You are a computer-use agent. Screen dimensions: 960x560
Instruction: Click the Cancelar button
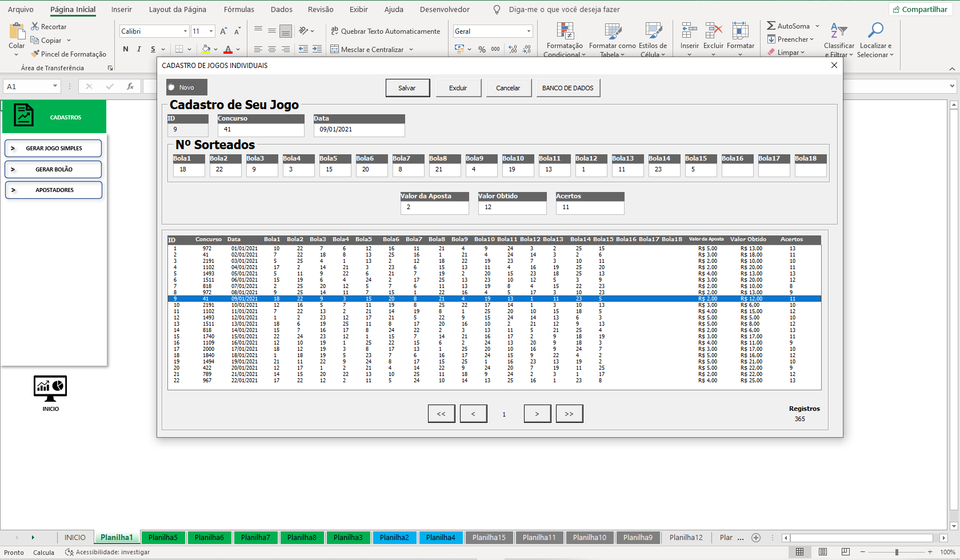click(508, 88)
